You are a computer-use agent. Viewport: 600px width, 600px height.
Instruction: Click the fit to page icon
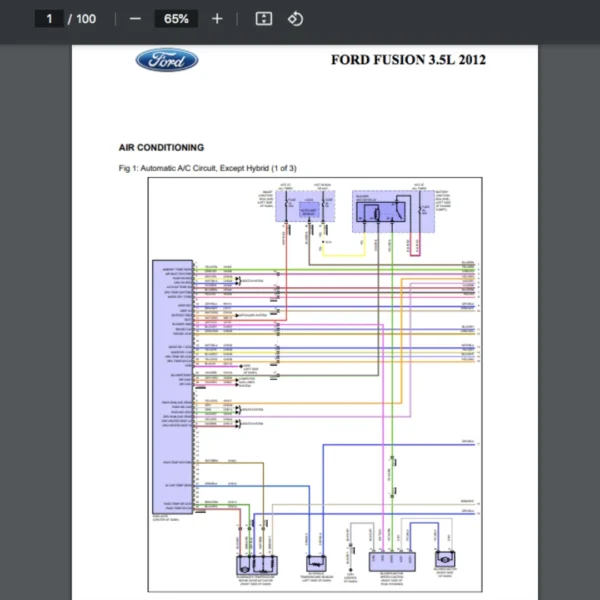[264, 19]
